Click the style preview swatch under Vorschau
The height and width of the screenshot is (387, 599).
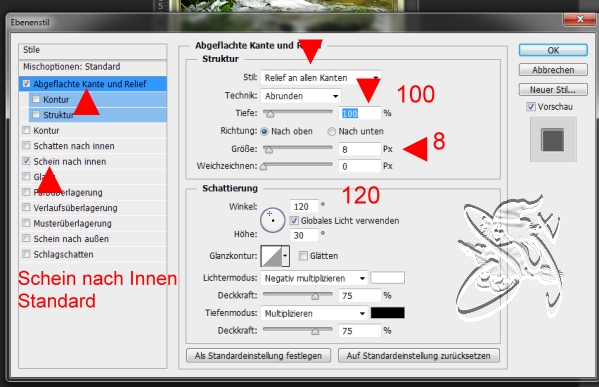pyautogui.click(x=553, y=140)
